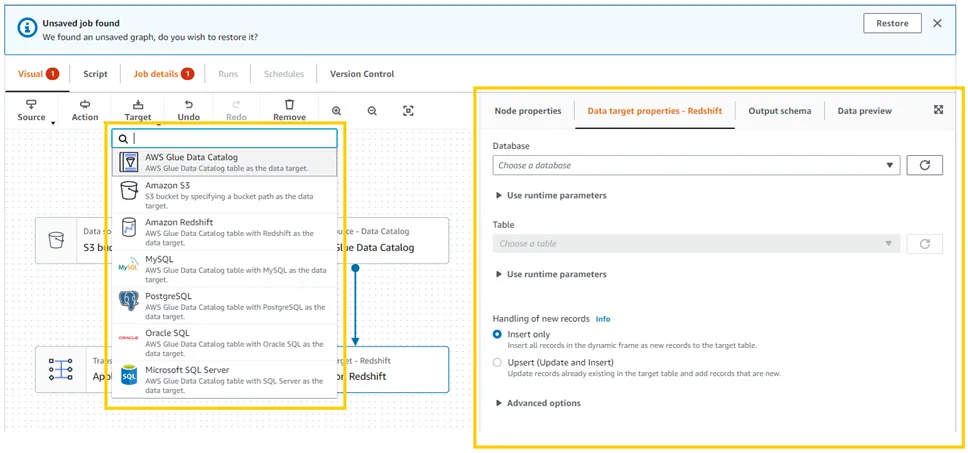The width and height of the screenshot is (968, 453).
Task: Click the Target toolbar button
Action: [138, 110]
